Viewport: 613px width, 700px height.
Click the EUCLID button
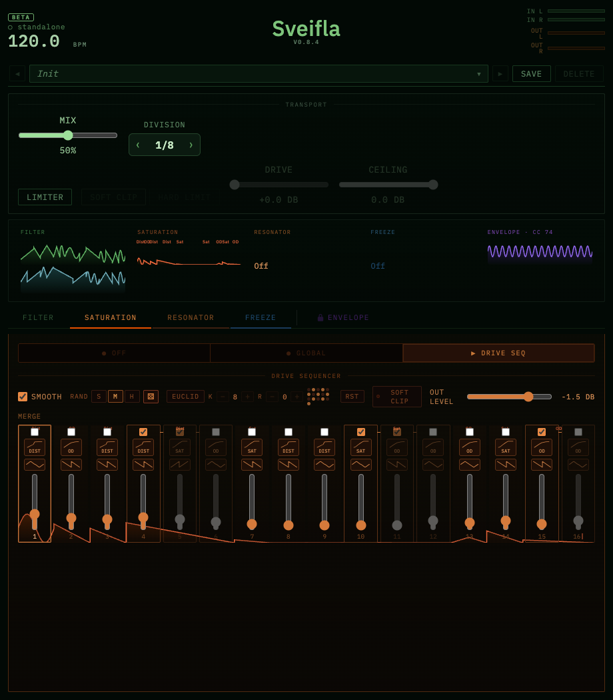pyautogui.click(x=185, y=397)
